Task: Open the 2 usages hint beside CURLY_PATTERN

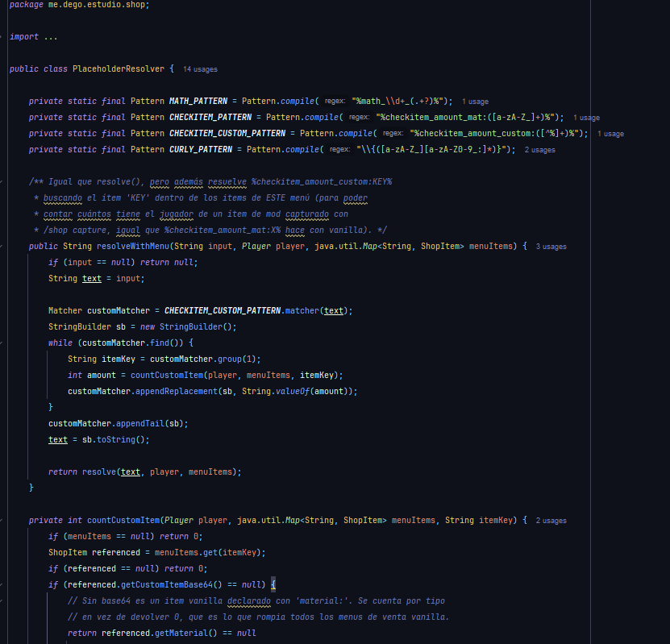Action: click(539, 150)
